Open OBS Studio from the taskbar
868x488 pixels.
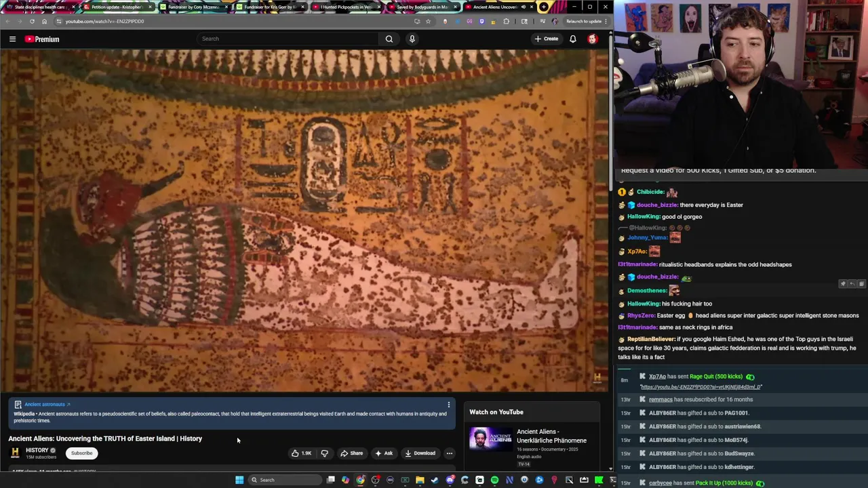pyautogui.click(x=376, y=480)
